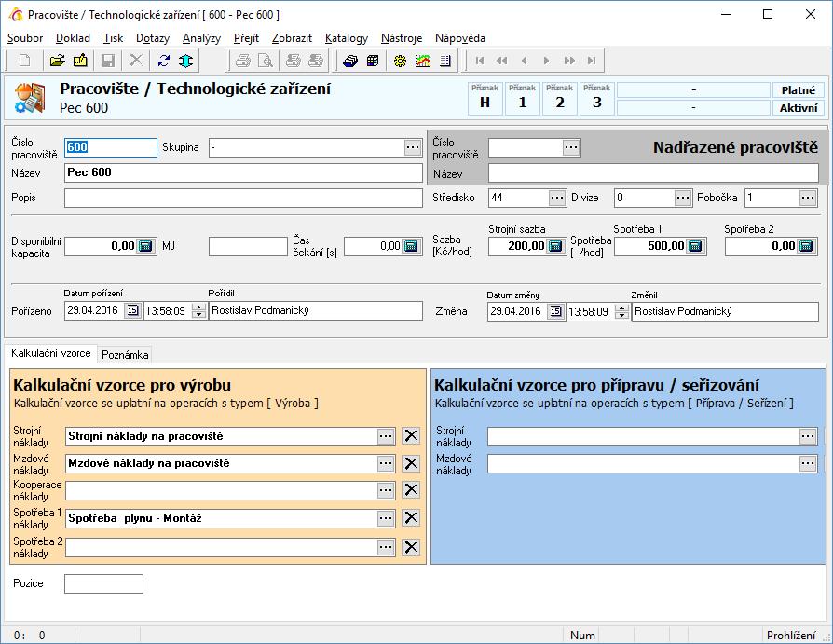The height and width of the screenshot is (644, 833).
Task: Open calendar for Datum změny
Action: point(555,311)
